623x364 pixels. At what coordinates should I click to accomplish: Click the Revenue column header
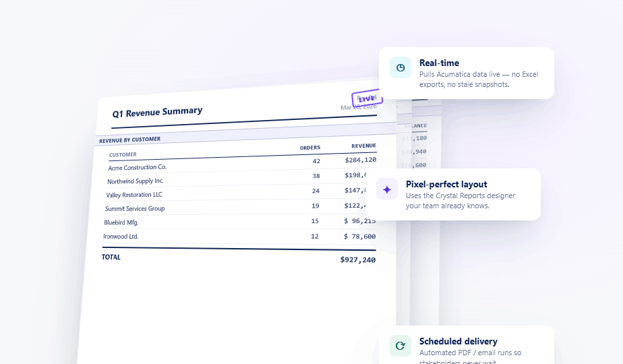[x=363, y=146]
